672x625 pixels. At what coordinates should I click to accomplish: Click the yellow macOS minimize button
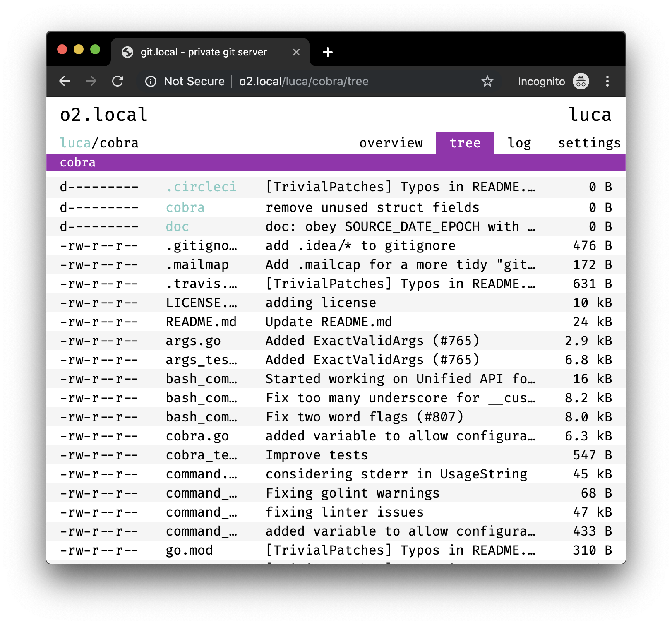point(79,50)
